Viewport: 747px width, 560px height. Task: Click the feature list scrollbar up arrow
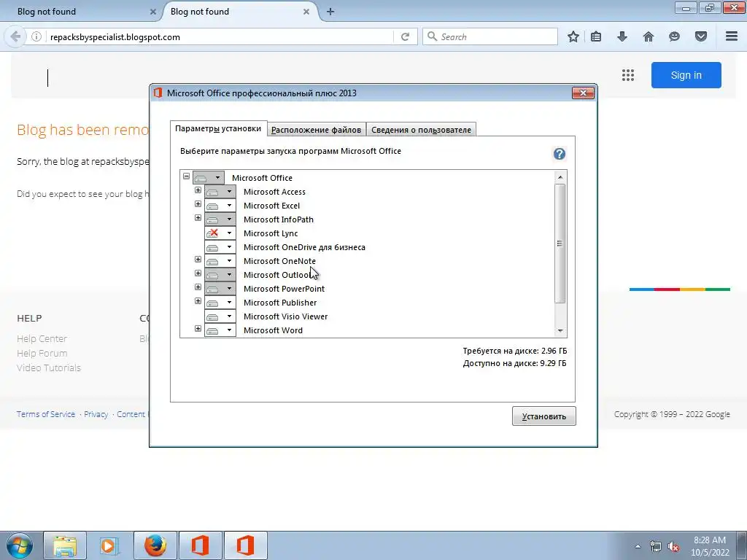pyautogui.click(x=560, y=177)
